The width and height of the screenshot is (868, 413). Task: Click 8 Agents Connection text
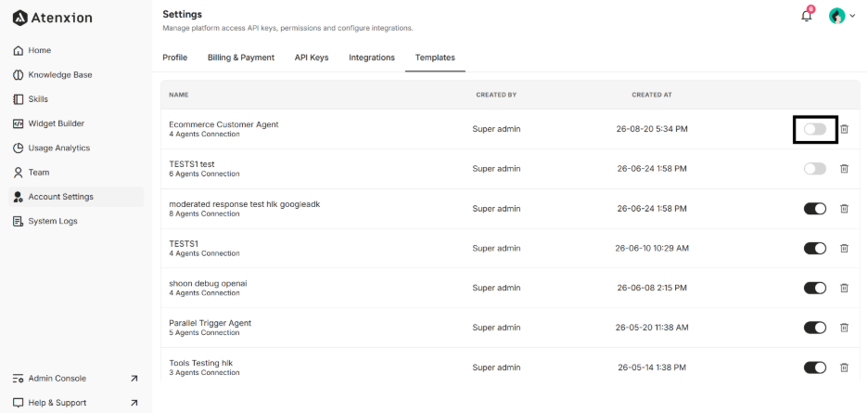click(x=204, y=213)
